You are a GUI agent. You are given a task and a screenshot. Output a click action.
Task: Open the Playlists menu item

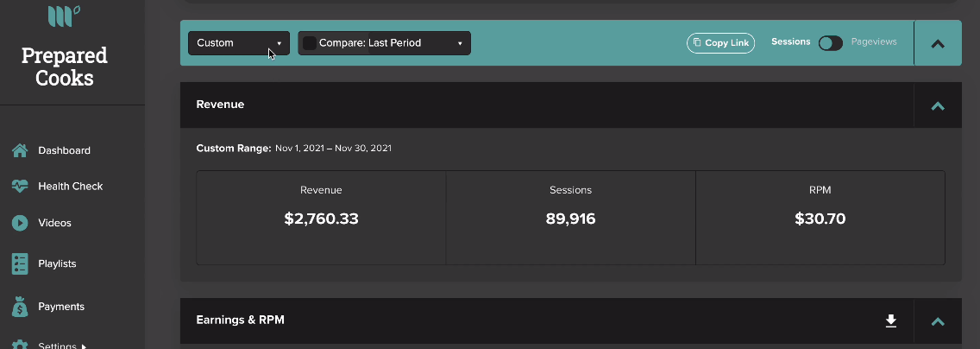[x=57, y=264]
